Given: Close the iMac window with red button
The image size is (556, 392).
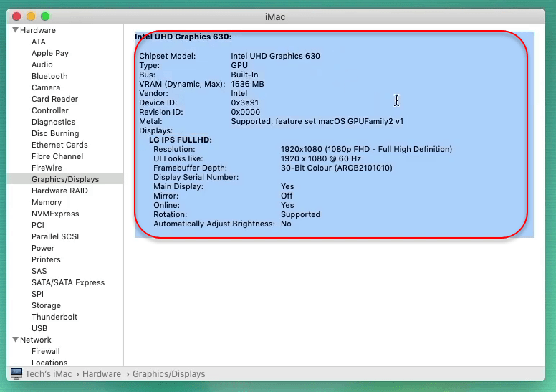Looking at the screenshot, I should pos(16,16).
